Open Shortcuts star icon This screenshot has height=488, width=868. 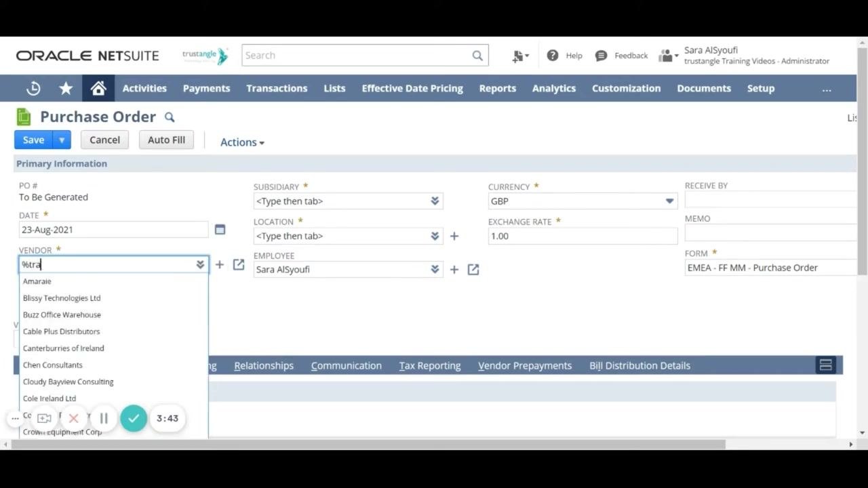click(x=66, y=88)
